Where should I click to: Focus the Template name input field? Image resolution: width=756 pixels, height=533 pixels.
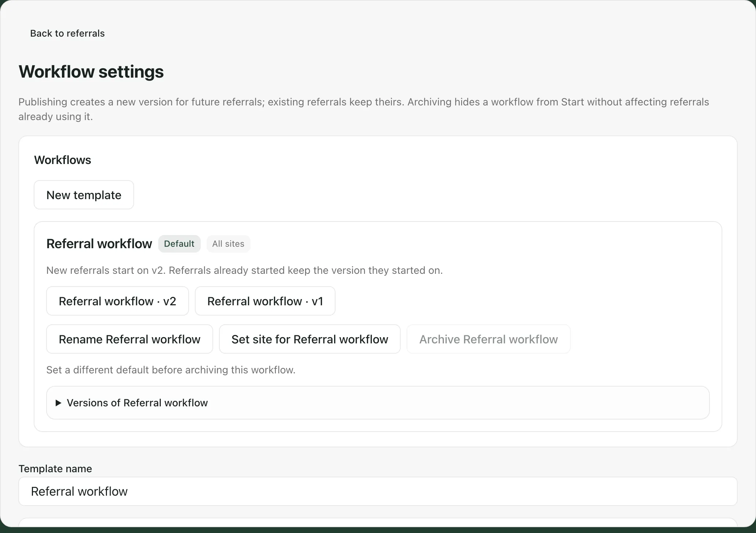(378, 491)
